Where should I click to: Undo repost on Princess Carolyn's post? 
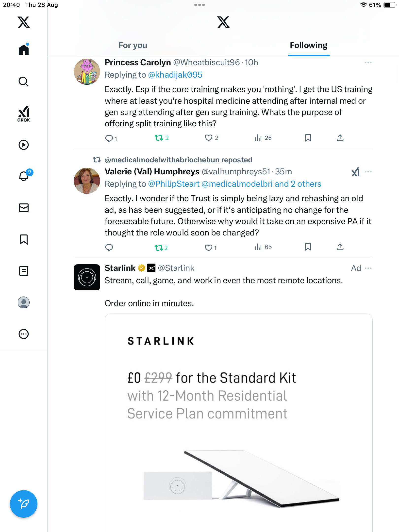(159, 138)
